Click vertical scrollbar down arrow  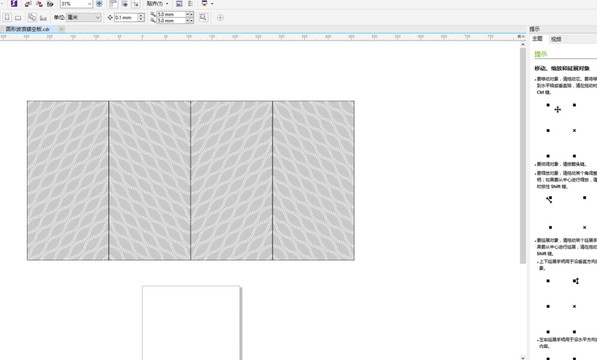523,357
